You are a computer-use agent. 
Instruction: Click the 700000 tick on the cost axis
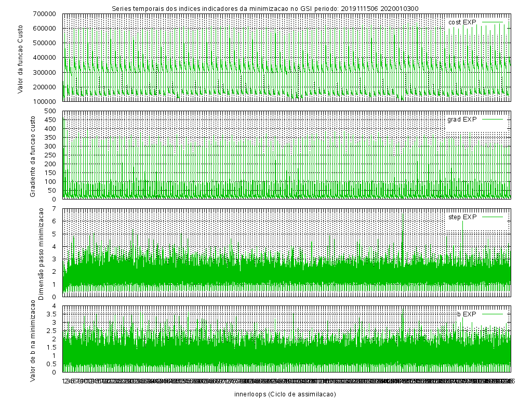point(46,14)
